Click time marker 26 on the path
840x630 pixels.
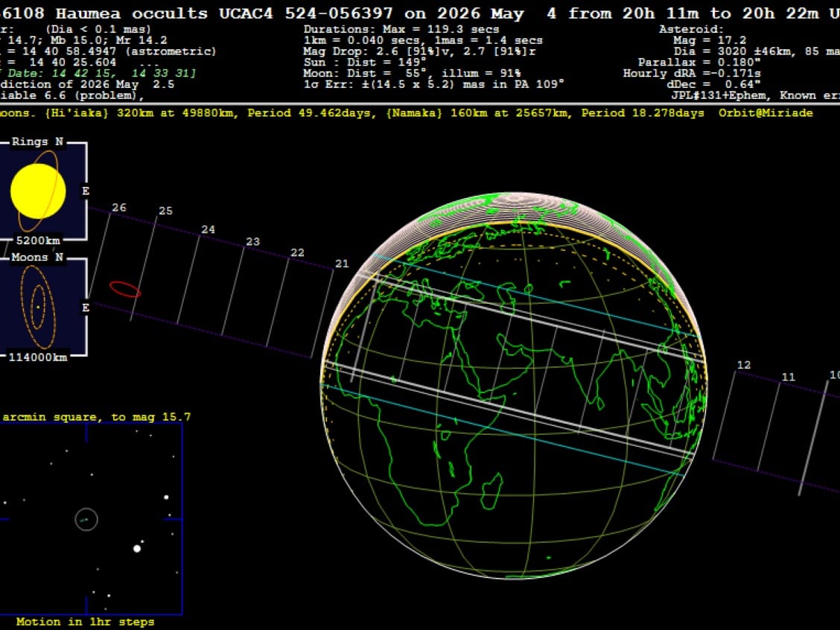119,207
